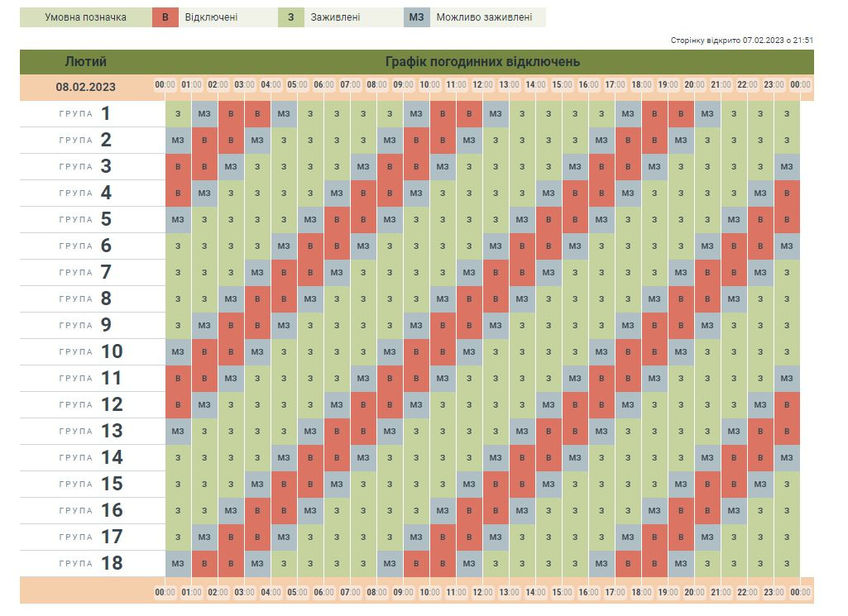The width and height of the screenshot is (848, 616).
Task: Click the 'Умовна позначка' legend header
Action: (86, 17)
